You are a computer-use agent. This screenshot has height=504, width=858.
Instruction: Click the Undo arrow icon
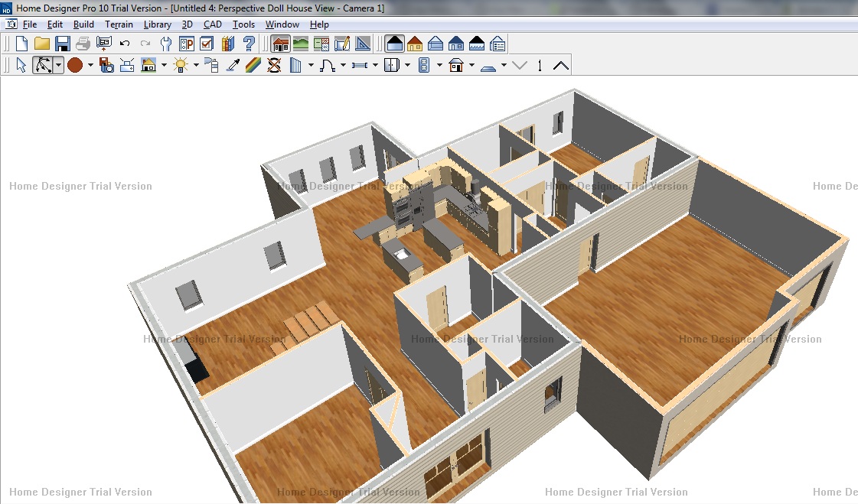pos(125,44)
